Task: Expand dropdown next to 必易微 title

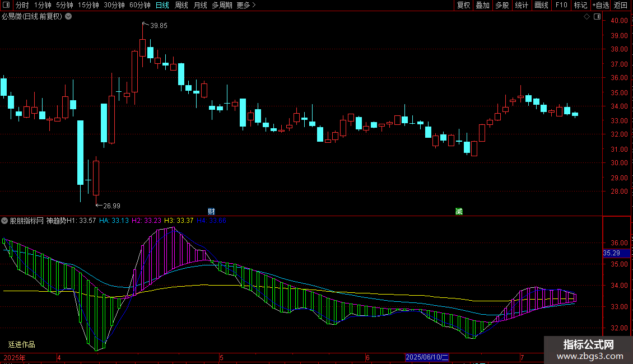Action: coord(69,17)
